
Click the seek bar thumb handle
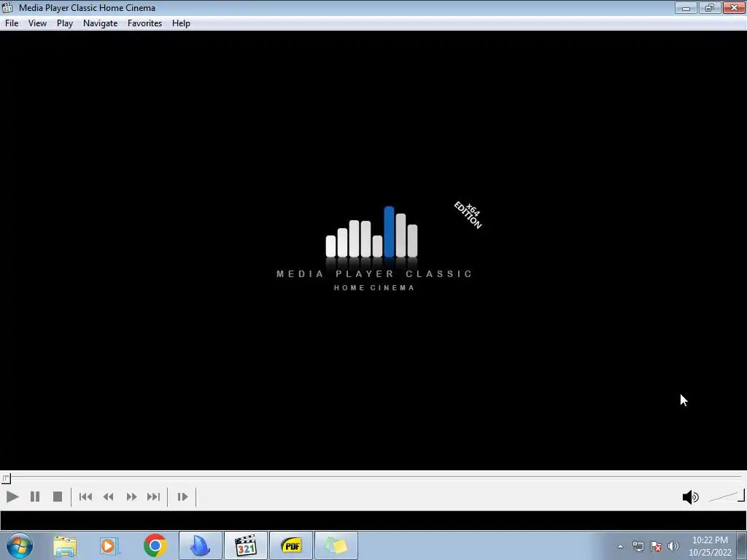pyautogui.click(x=6, y=478)
